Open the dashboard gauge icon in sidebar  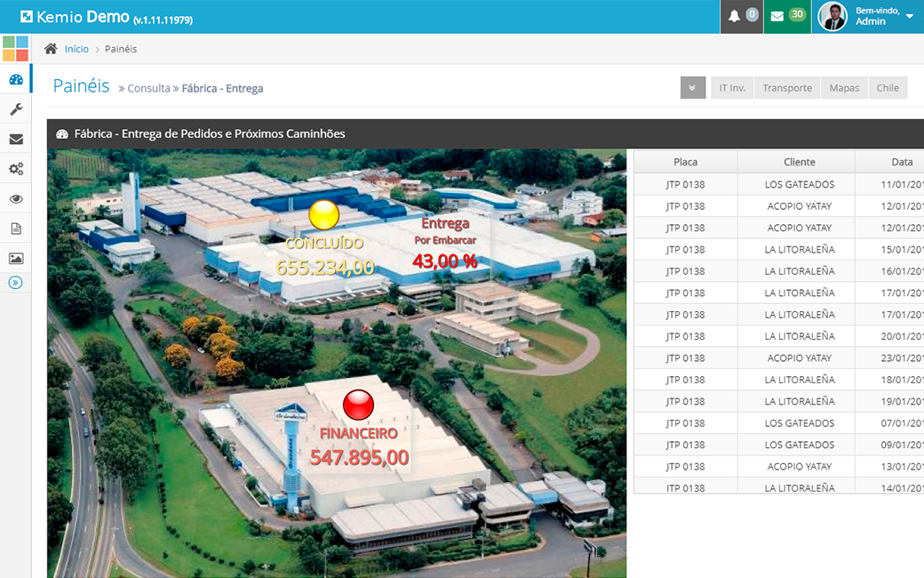[16, 79]
